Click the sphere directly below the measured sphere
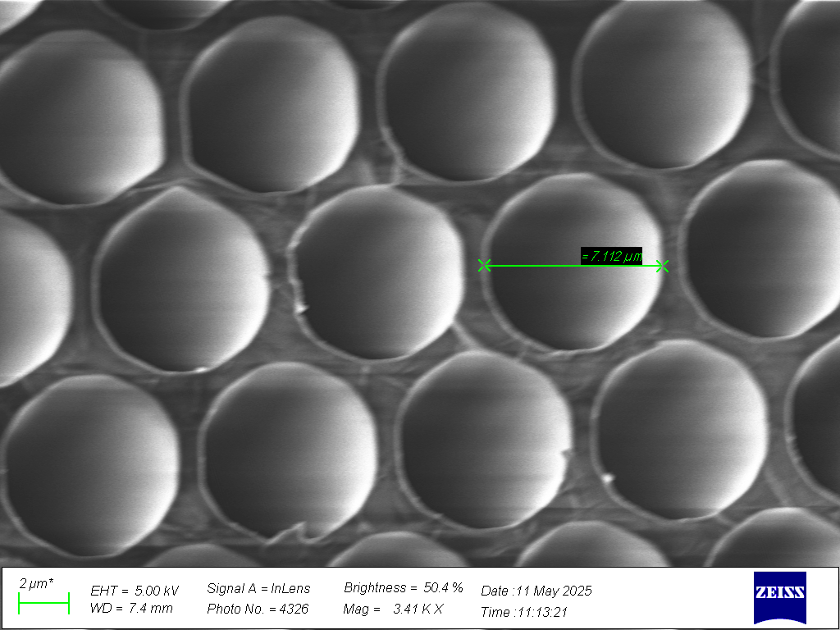This screenshot has height=630, width=840. [x=484, y=439]
